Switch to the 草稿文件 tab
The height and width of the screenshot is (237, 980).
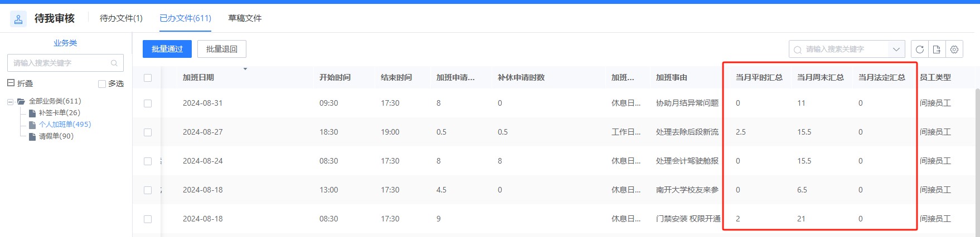coord(245,18)
